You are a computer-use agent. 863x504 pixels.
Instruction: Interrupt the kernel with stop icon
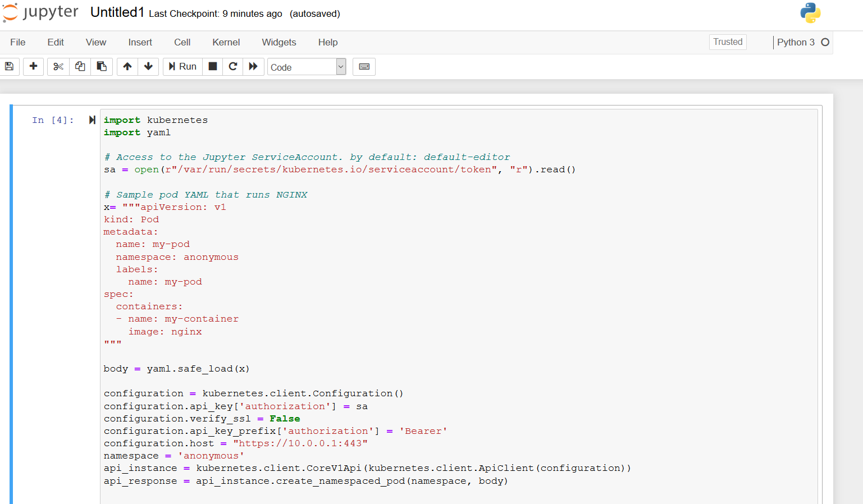(x=213, y=67)
